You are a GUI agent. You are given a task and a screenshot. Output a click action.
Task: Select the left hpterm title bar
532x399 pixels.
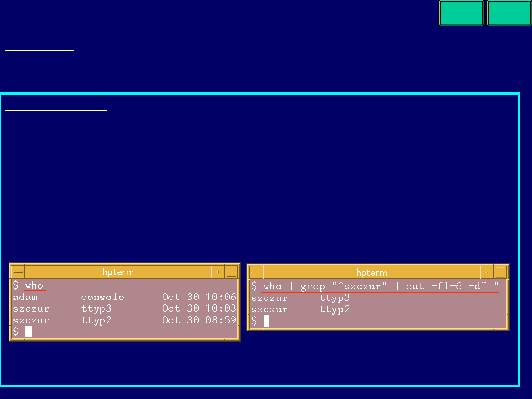pos(118,272)
